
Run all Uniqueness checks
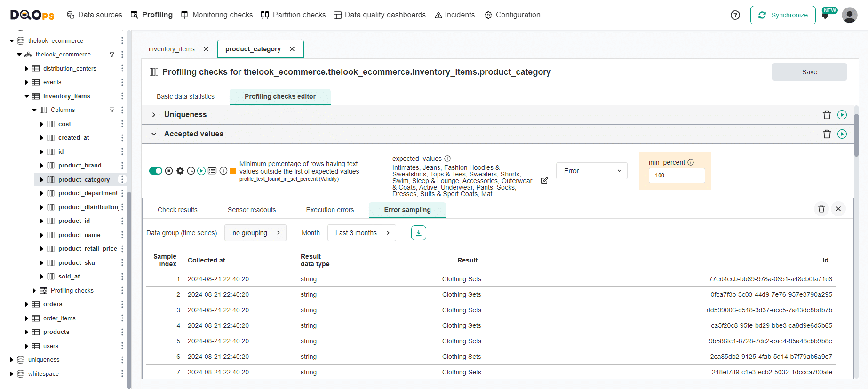(x=842, y=115)
